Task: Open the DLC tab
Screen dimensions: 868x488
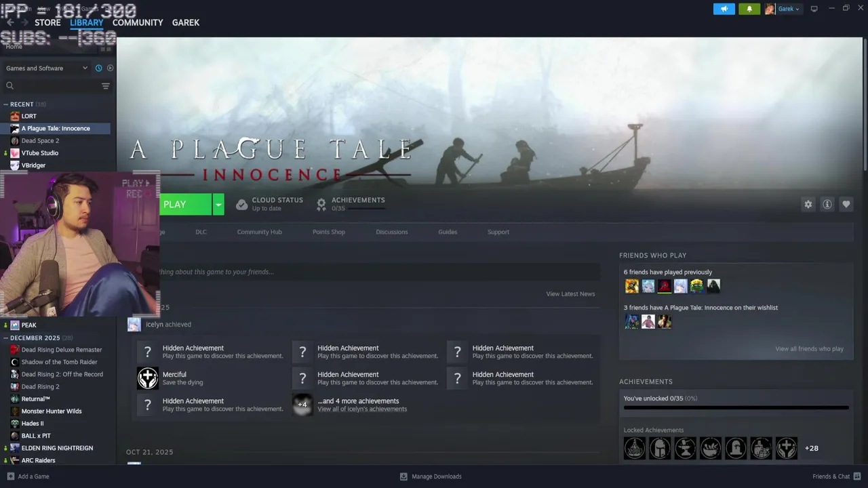Action: 201,232
